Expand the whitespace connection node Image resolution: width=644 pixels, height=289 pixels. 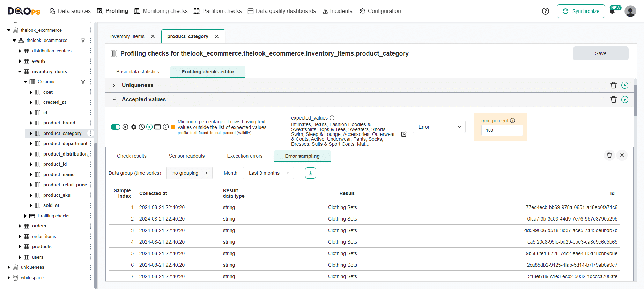click(9, 278)
